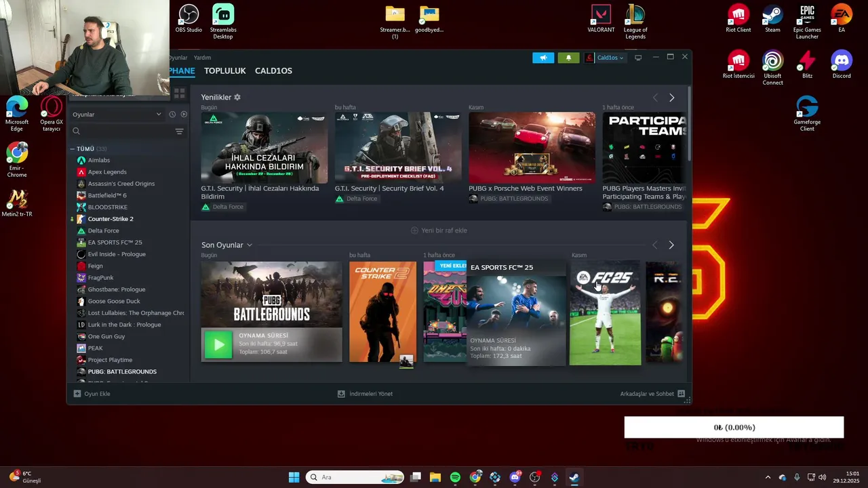Open OBS Studio desktop shortcut

(189, 18)
